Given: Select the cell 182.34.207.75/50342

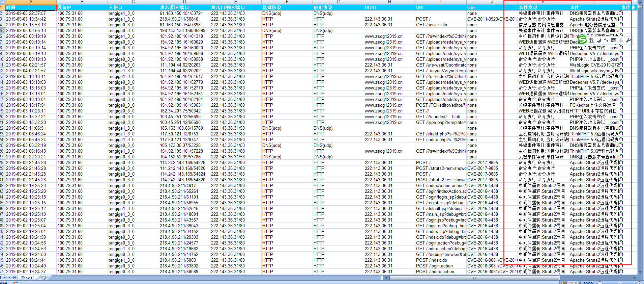Looking at the screenshot, I should [x=184, y=111].
